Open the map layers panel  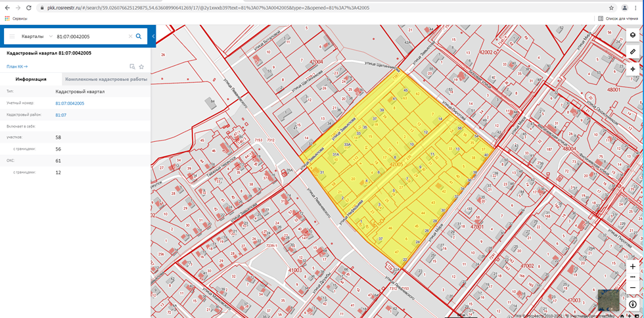(632, 35)
